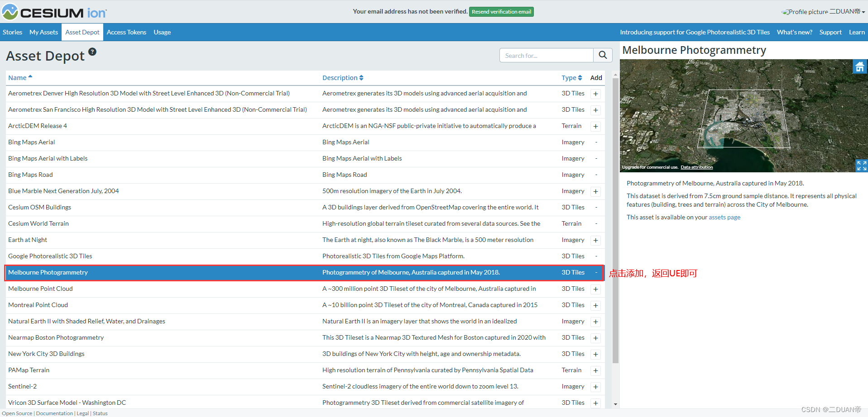
Task: Open Google Photorealistic 3D Tiles announcement link
Action: point(695,32)
